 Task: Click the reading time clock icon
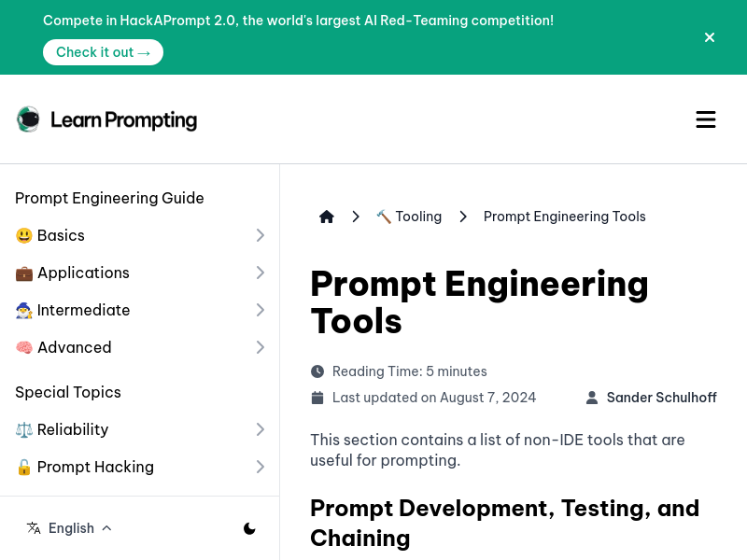click(317, 371)
